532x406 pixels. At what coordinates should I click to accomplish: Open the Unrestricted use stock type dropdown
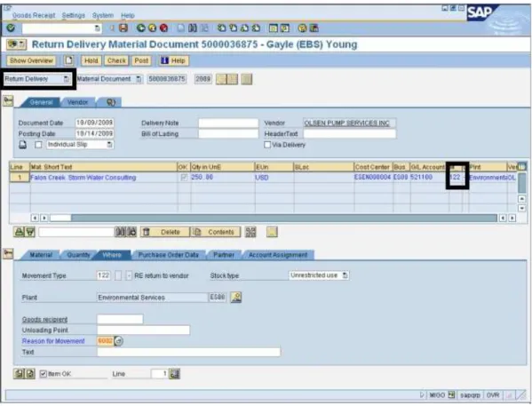pyautogui.click(x=345, y=275)
